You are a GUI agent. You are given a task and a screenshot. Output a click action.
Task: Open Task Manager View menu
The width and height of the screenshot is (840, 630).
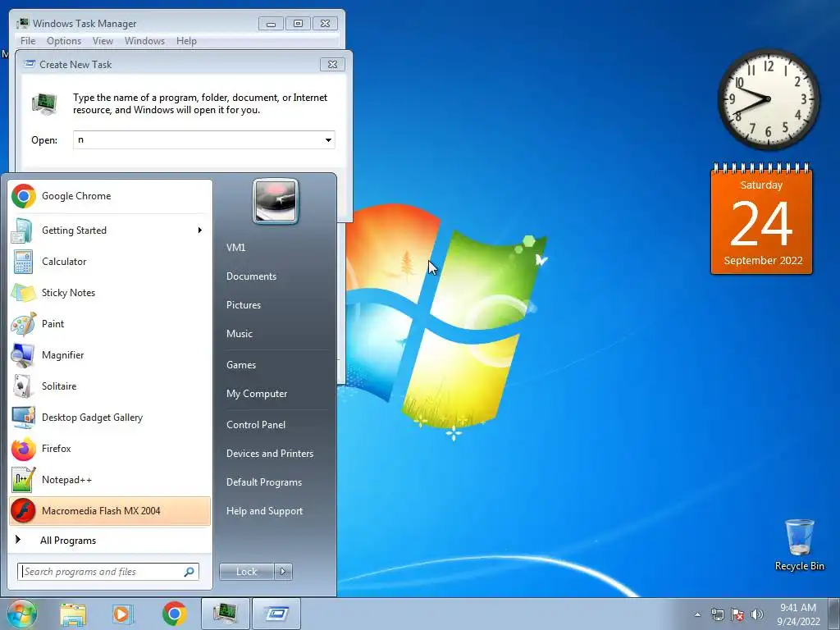103,41
